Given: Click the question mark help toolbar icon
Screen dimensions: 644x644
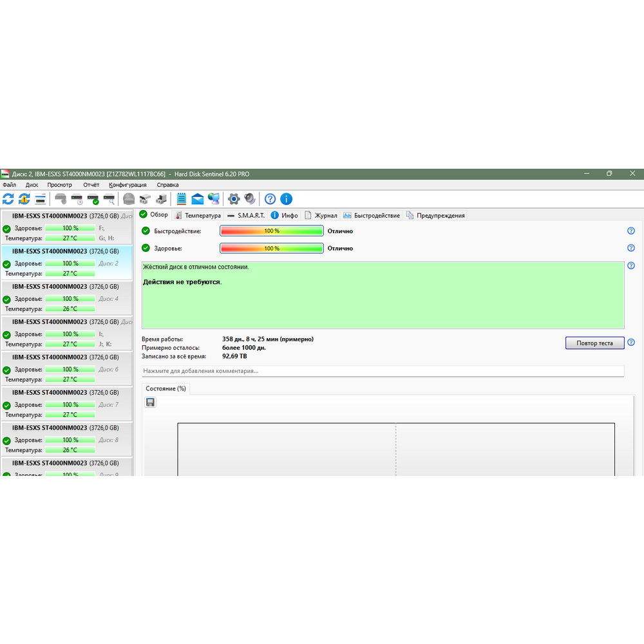Looking at the screenshot, I should click(270, 199).
